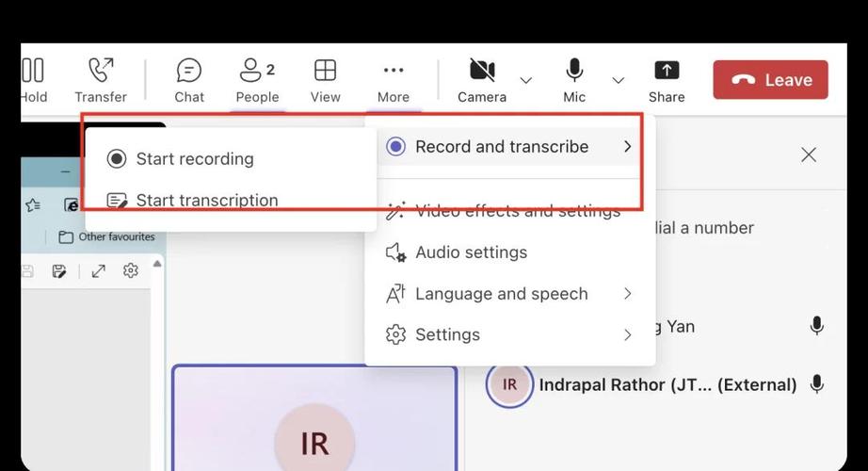Click the Hold call button

34,80
